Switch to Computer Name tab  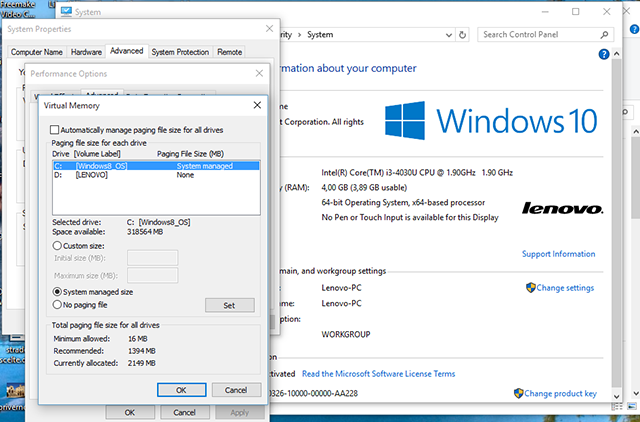pos(37,52)
